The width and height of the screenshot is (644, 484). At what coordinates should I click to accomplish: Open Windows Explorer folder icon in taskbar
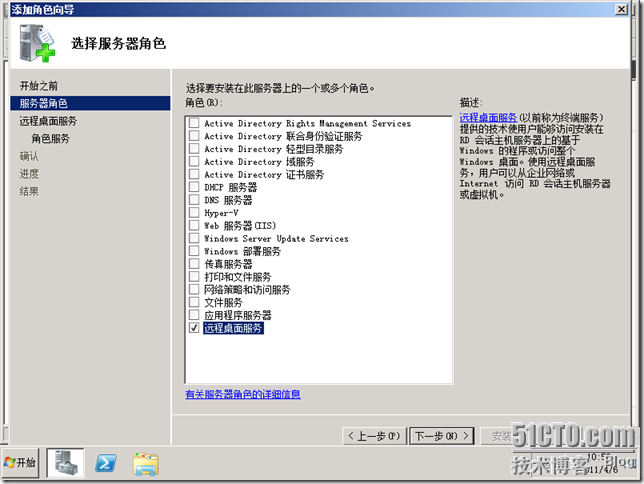[146, 464]
